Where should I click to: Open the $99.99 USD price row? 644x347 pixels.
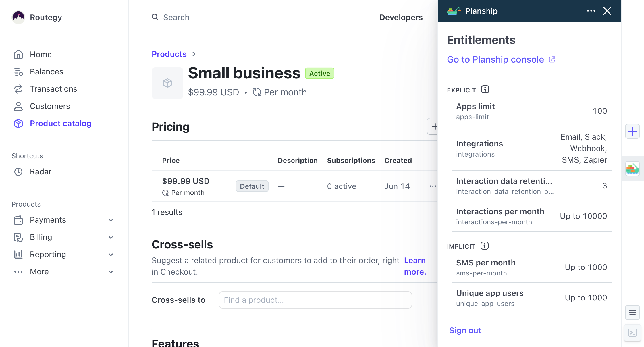click(x=294, y=186)
